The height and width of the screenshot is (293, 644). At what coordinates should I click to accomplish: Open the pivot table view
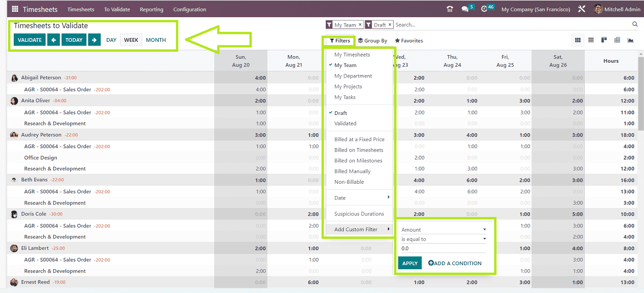pos(617,40)
